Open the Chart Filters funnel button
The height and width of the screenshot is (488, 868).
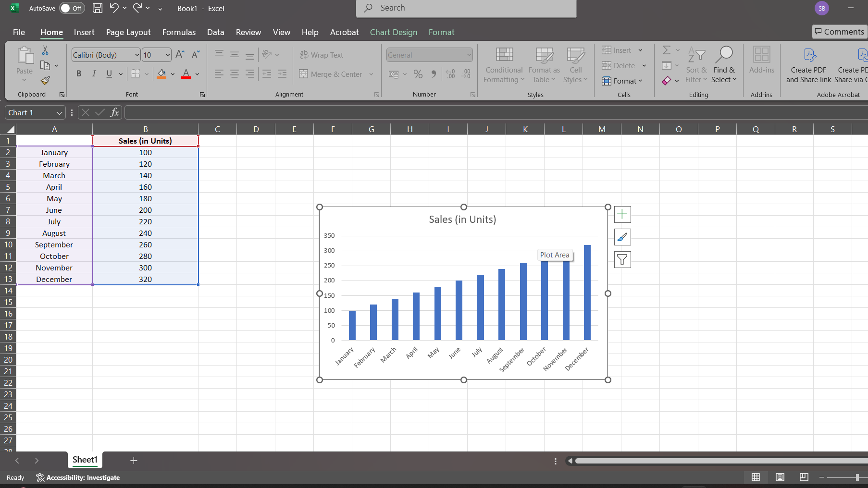tap(622, 260)
